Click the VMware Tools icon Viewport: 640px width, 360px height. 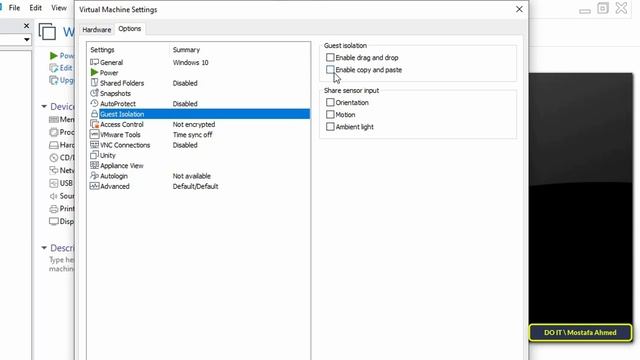point(94,134)
